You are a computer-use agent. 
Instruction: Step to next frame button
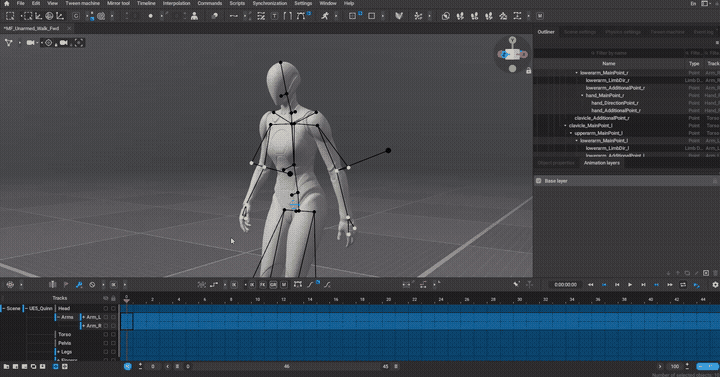point(643,285)
